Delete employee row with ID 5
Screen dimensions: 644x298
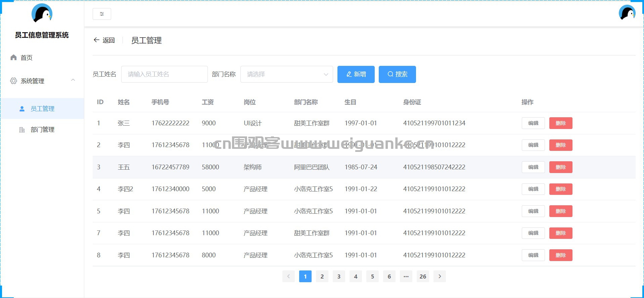pos(561,211)
